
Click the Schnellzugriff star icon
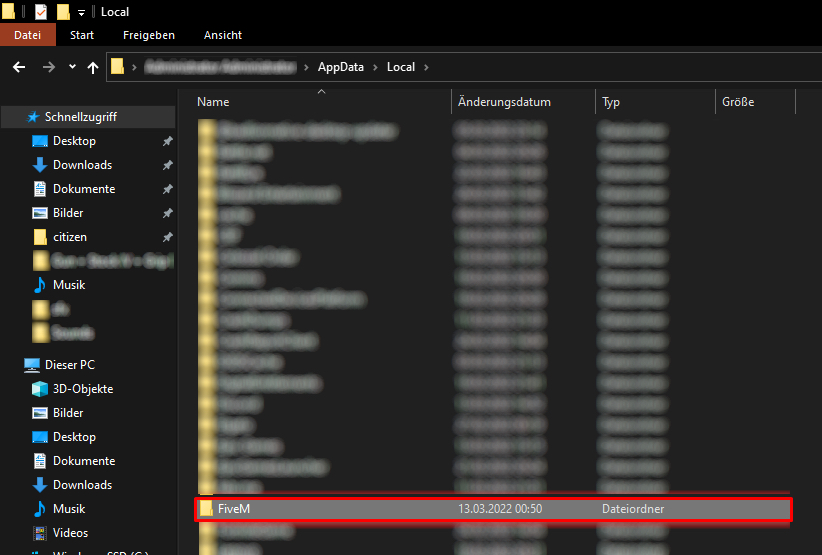[x=33, y=117]
